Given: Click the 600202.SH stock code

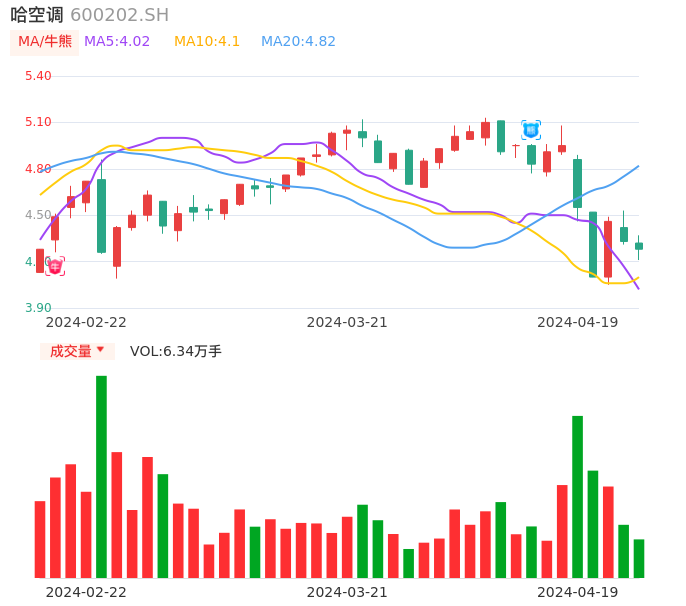Looking at the screenshot, I should pyautogui.click(x=120, y=15).
